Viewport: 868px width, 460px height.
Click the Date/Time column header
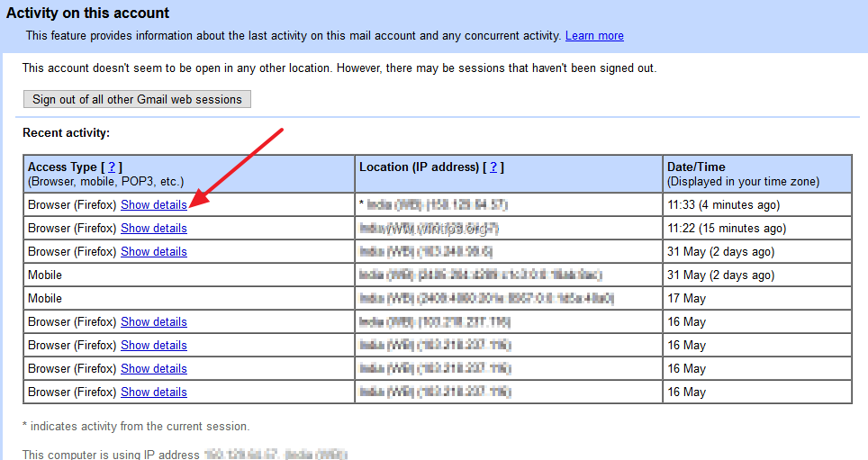(x=756, y=174)
